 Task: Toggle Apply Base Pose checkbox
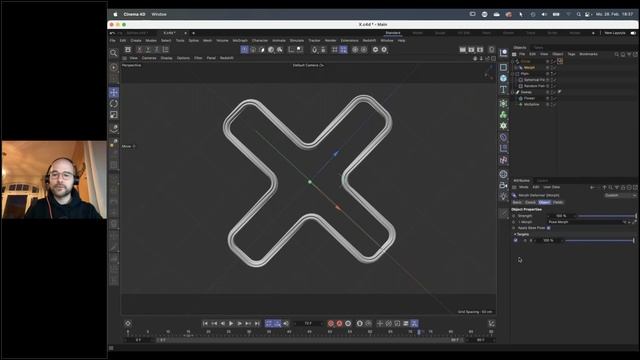pos(549,228)
